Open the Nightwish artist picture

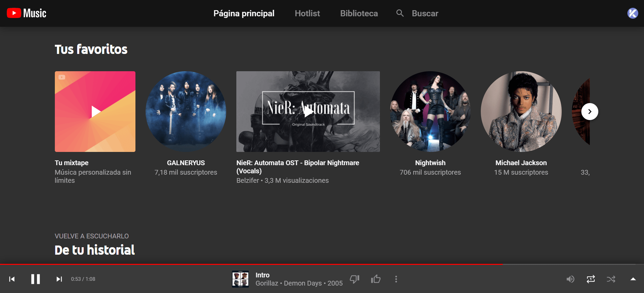430,112
